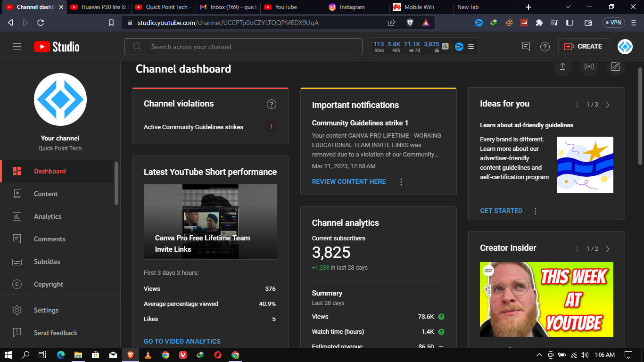Open the Brave Wallet icon
Viewport: 644px width, 362px height.
(x=588, y=23)
